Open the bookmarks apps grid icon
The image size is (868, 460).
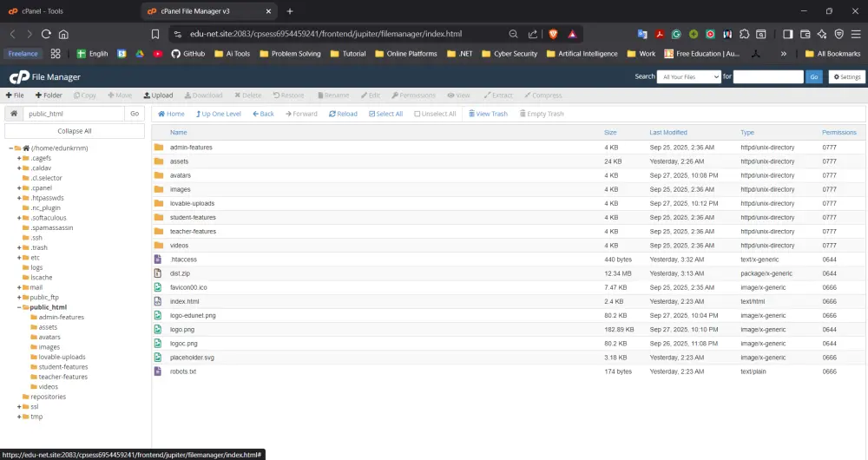tap(56, 54)
